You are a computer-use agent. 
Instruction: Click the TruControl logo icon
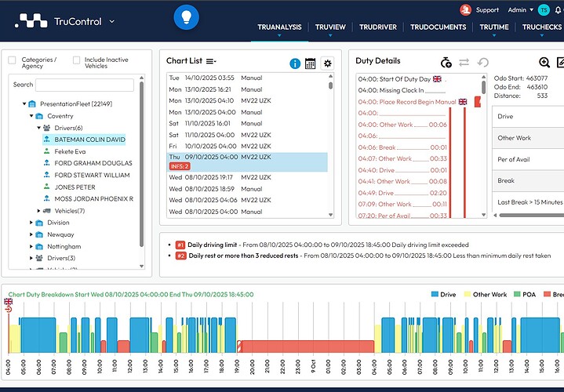point(31,21)
